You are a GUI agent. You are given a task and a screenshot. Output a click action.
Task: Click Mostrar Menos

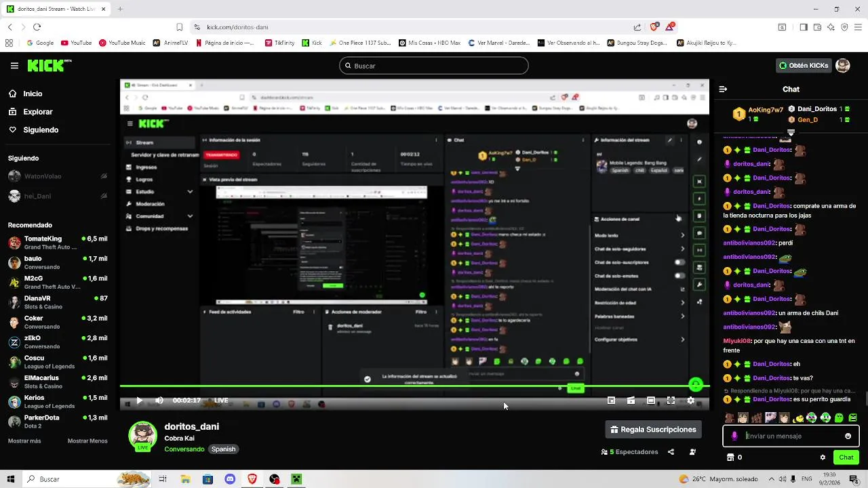(87, 441)
